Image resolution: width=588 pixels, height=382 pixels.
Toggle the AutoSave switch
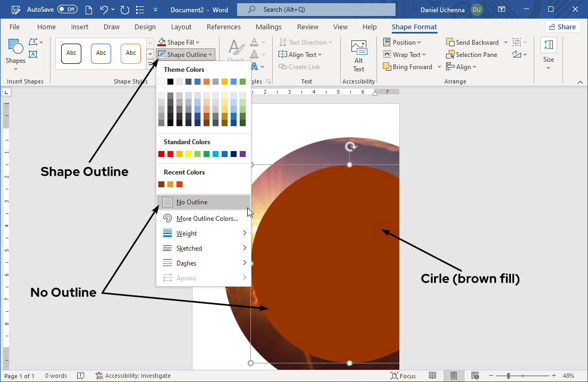68,10
